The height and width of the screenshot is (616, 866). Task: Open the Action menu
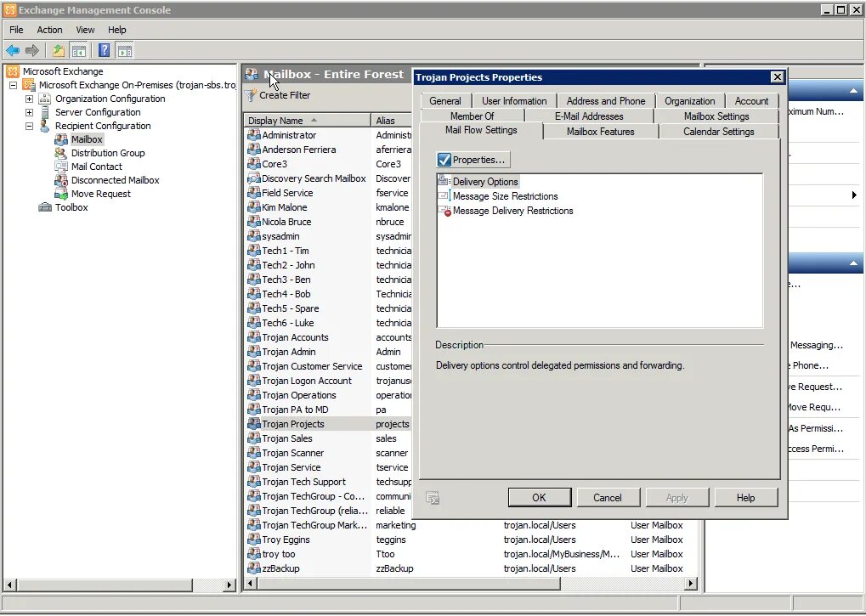(x=49, y=30)
